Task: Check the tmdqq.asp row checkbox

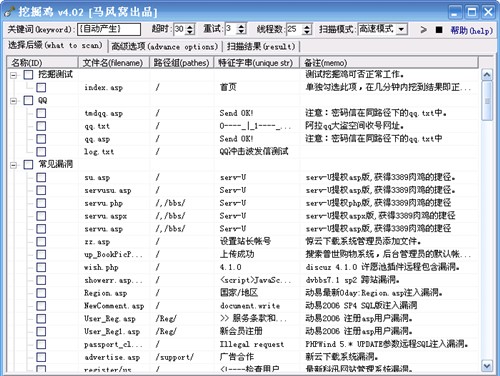Action: (x=41, y=113)
